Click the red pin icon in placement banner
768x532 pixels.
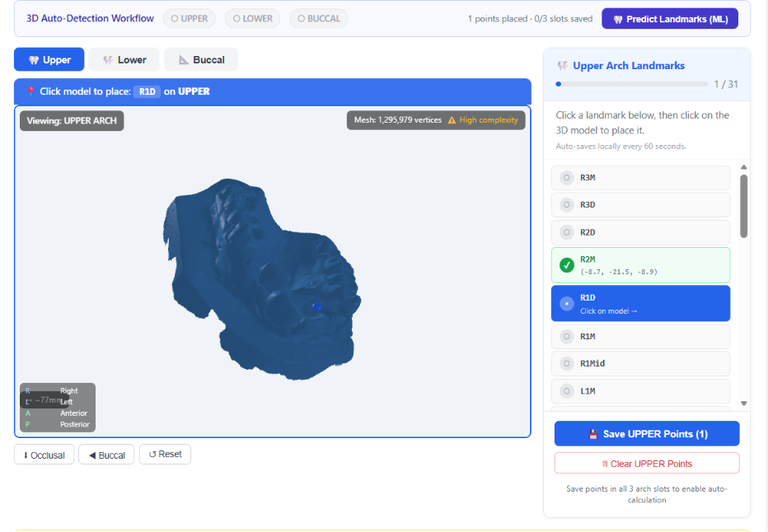point(30,91)
